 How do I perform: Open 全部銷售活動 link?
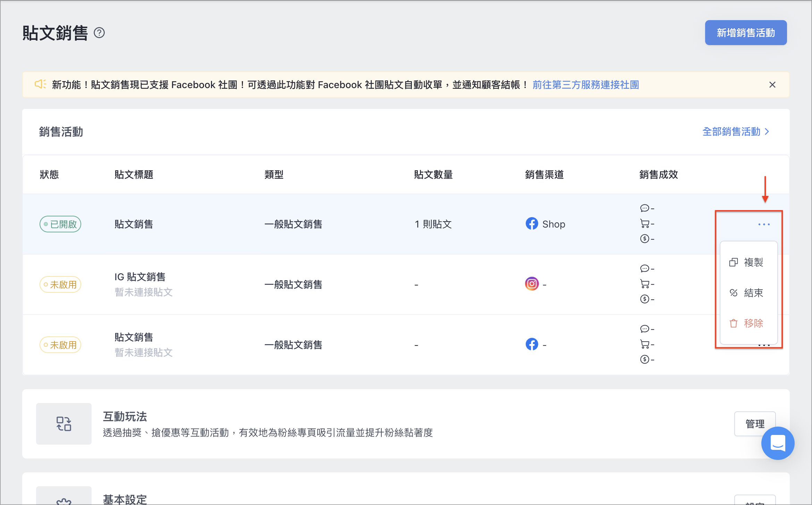point(731,132)
